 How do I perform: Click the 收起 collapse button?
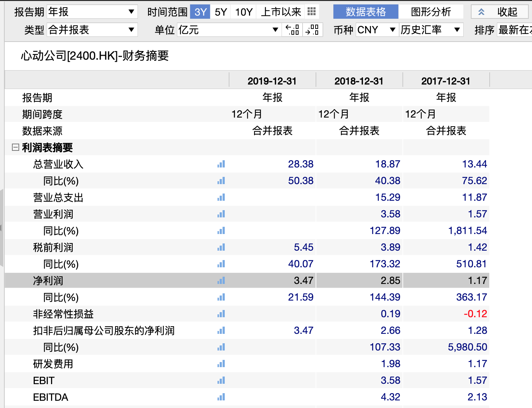click(500, 12)
